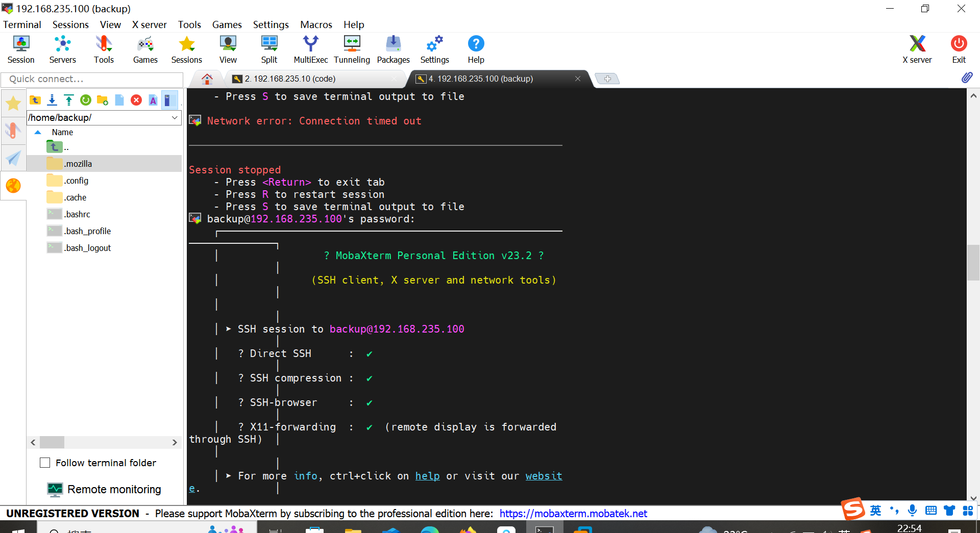Click the red delete icon in SFTP toolbar
Image resolution: width=980 pixels, height=533 pixels.
tap(136, 100)
